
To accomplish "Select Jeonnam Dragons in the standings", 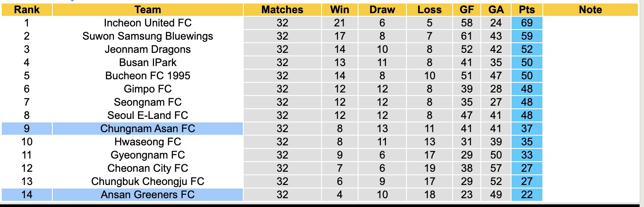I will [x=148, y=49].
